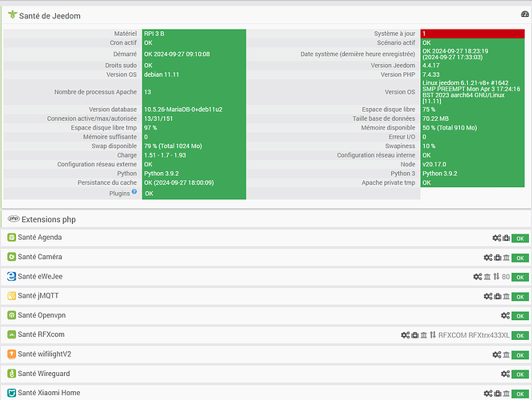Click the OK status badge for Santé Openvpn
The width and height of the screenshot is (532, 400).
pos(520,316)
